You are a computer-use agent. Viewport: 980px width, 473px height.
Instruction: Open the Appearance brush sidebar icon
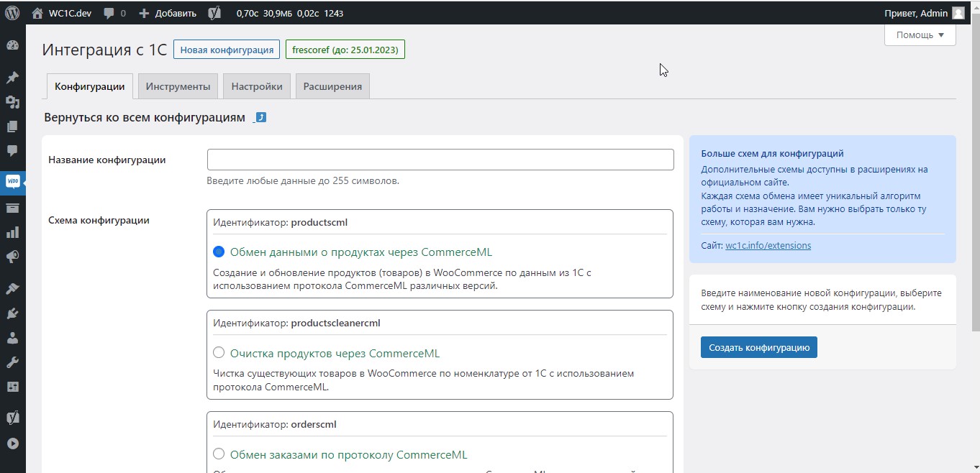(12, 289)
